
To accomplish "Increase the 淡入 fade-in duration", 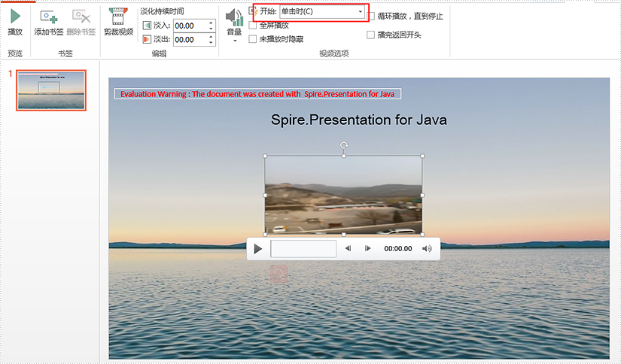I will (211, 23).
